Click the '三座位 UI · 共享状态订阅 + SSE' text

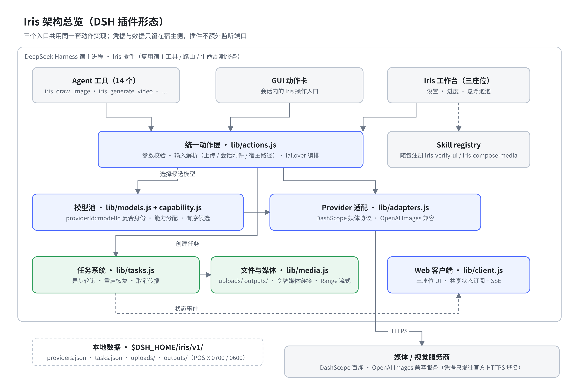point(458,281)
